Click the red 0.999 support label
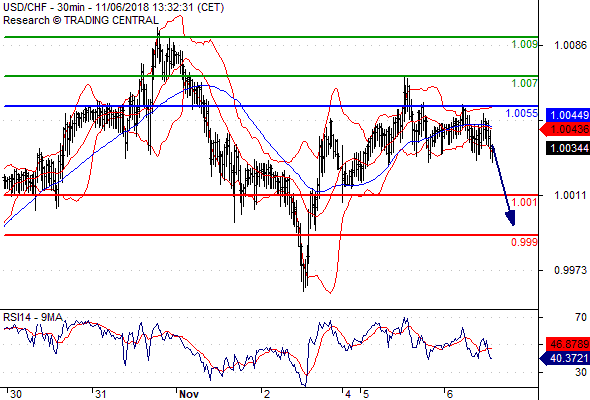The height and width of the screenshot is (400, 590). (x=524, y=242)
